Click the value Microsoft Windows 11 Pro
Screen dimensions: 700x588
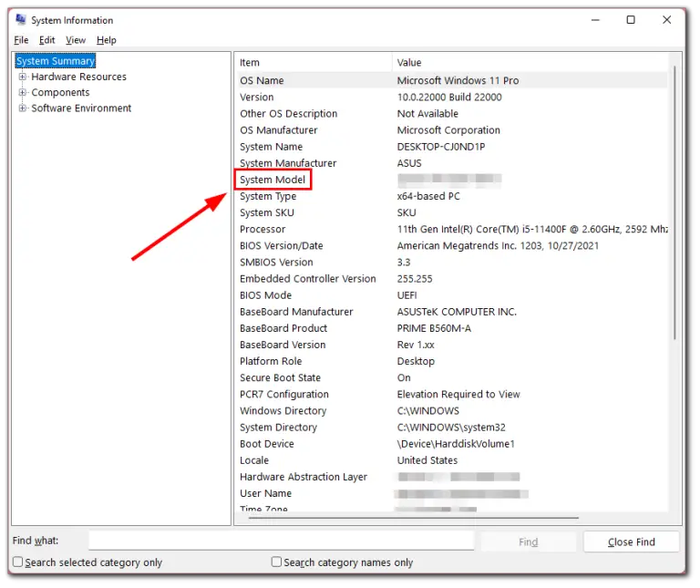point(458,80)
